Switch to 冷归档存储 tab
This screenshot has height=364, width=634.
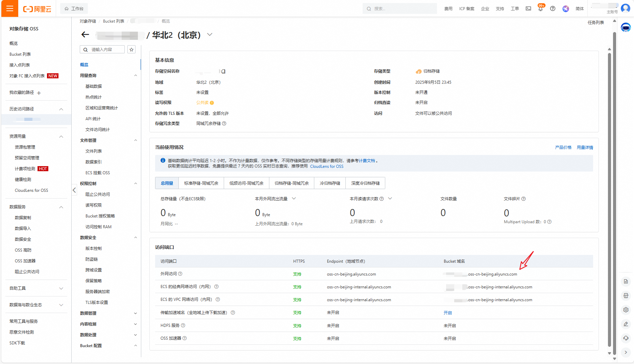click(330, 183)
